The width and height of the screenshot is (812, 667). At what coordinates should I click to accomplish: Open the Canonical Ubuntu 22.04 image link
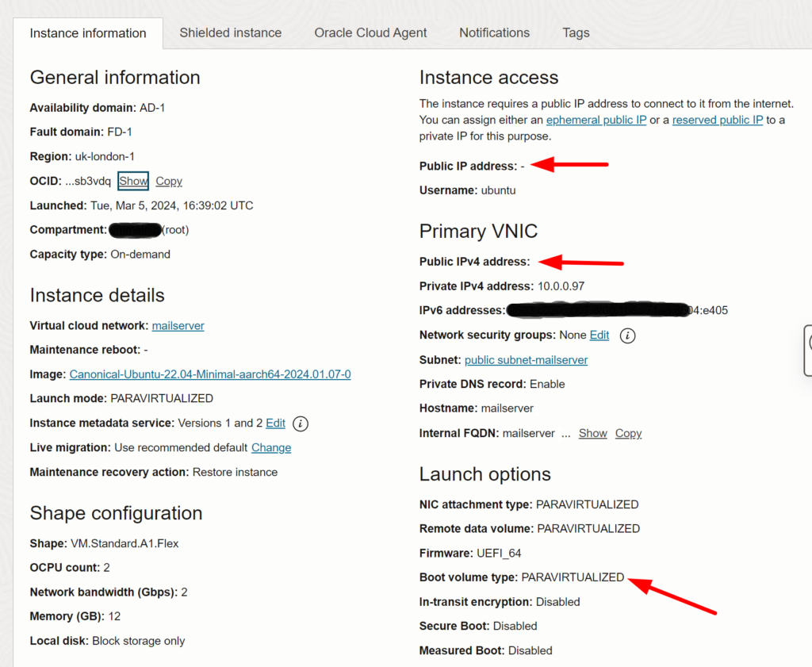click(x=209, y=374)
